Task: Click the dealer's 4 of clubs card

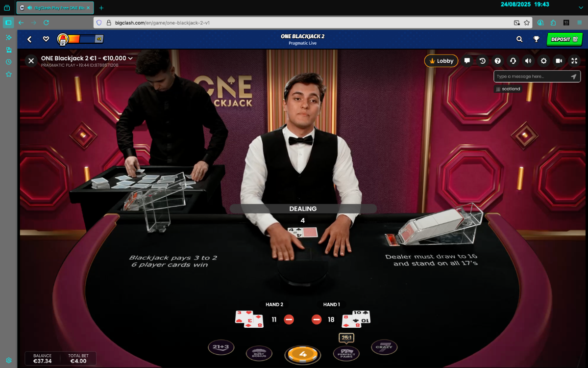Action: tap(294, 232)
